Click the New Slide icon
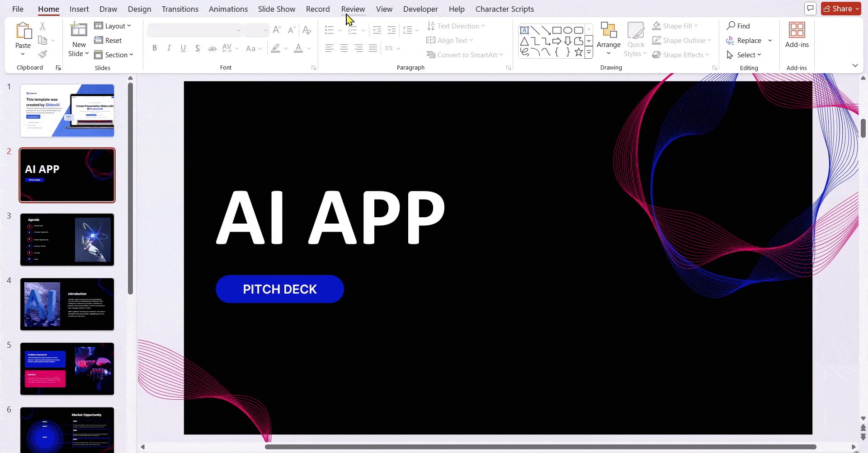868x453 pixels. 79,30
